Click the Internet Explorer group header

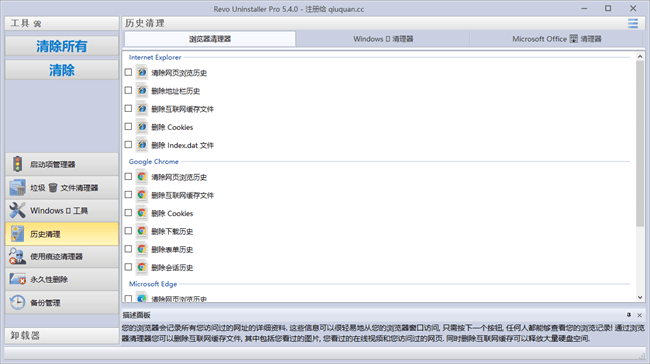tap(155, 57)
